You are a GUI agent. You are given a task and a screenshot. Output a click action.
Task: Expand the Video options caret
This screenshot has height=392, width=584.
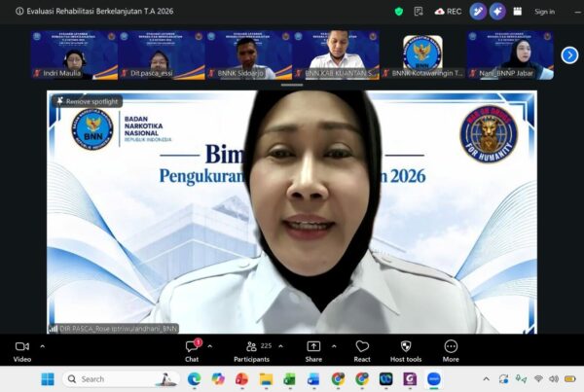(x=43, y=346)
